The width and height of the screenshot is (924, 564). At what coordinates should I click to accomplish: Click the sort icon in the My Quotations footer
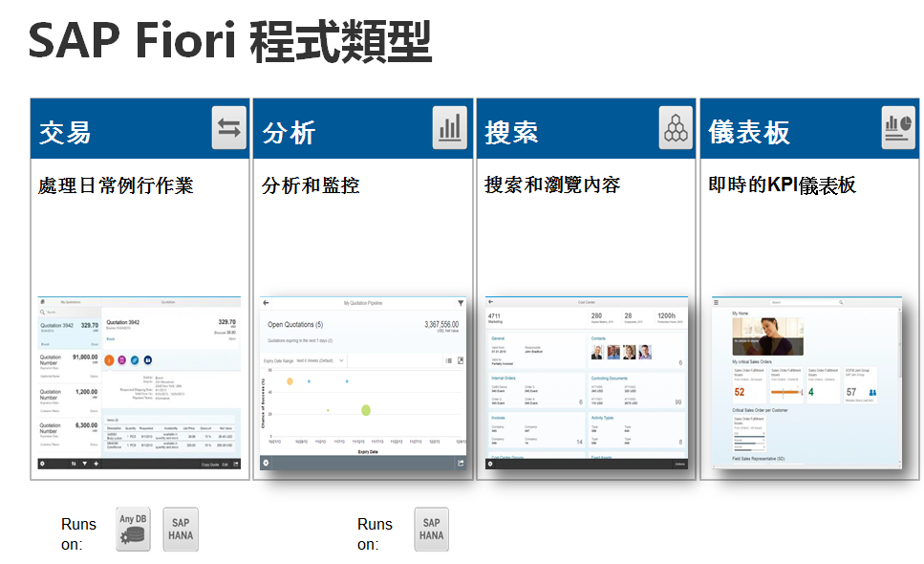tap(74, 464)
